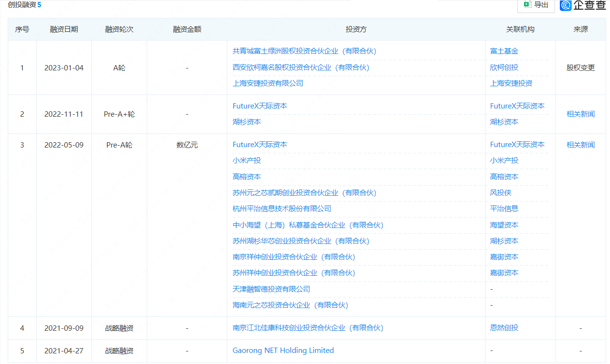Viewport: 610px width, 364px height.
Task: Open 南京江北佳康科技创业投资合伙企业 link
Action: pyautogui.click(x=308, y=328)
